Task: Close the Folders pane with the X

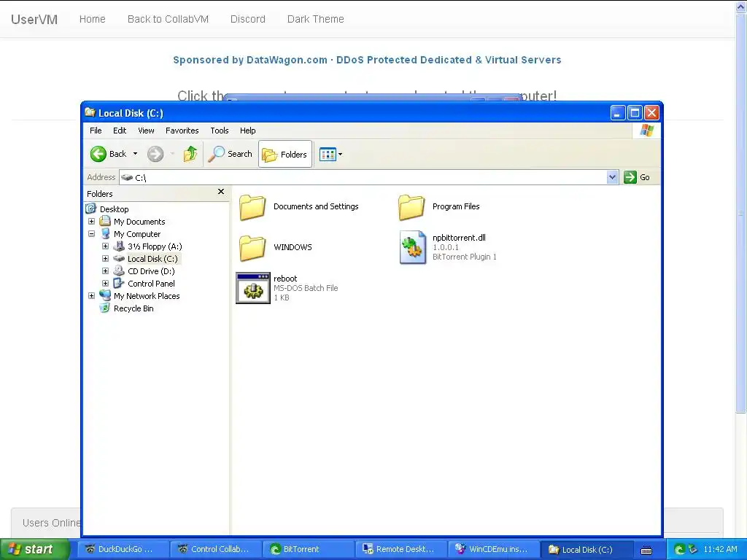Action: click(x=220, y=192)
